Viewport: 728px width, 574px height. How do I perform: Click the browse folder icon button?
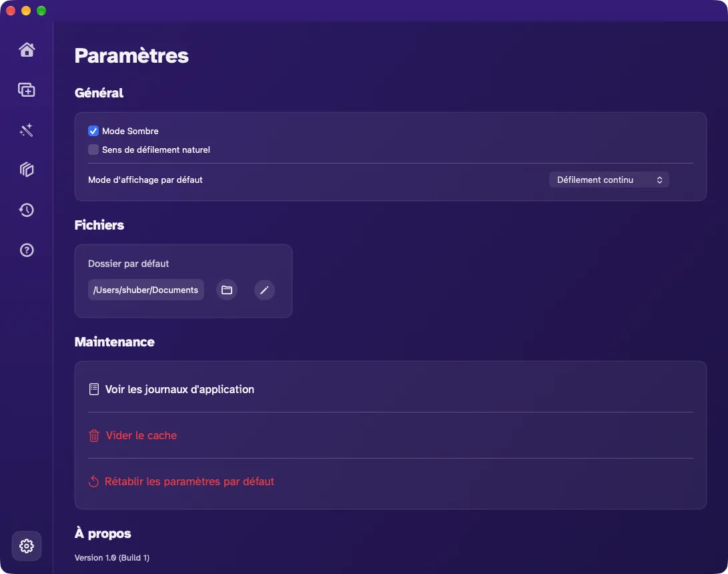click(227, 290)
